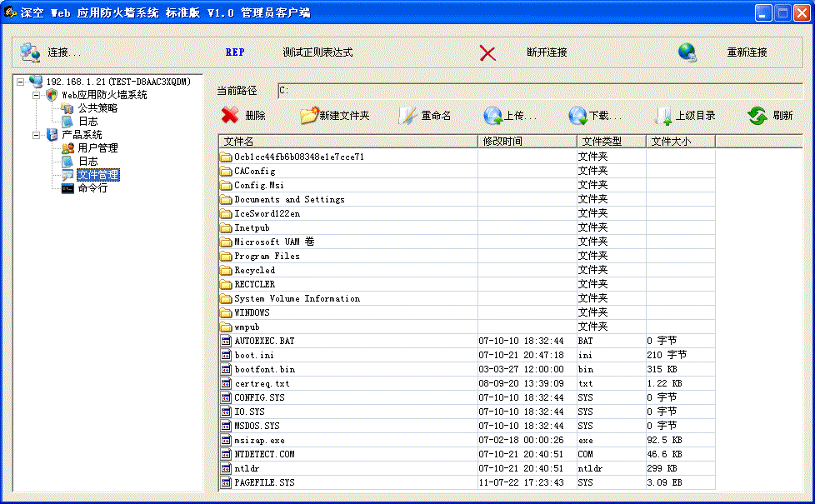Click the 下载 download globe icon
This screenshot has width=815, height=504.
(x=577, y=115)
